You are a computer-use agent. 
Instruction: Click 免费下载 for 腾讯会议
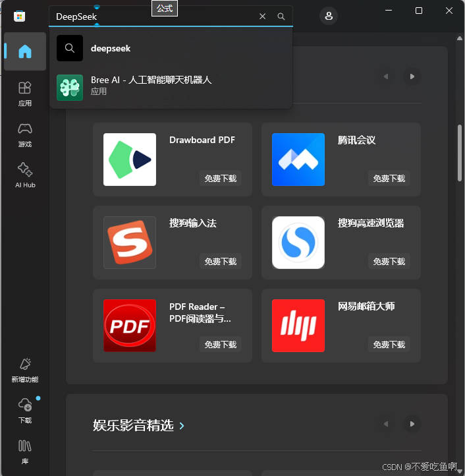(389, 178)
